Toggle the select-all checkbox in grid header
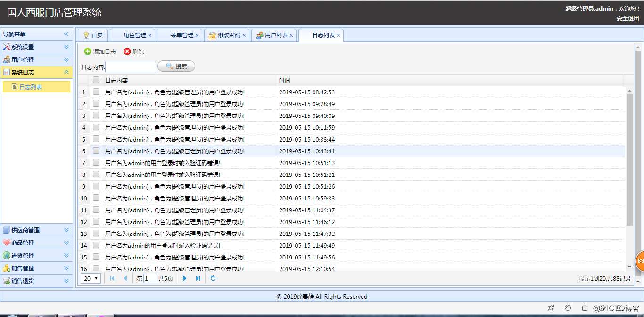The height and width of the screenshot is (317, 644). pyautogui.click(x=96, y=80)
